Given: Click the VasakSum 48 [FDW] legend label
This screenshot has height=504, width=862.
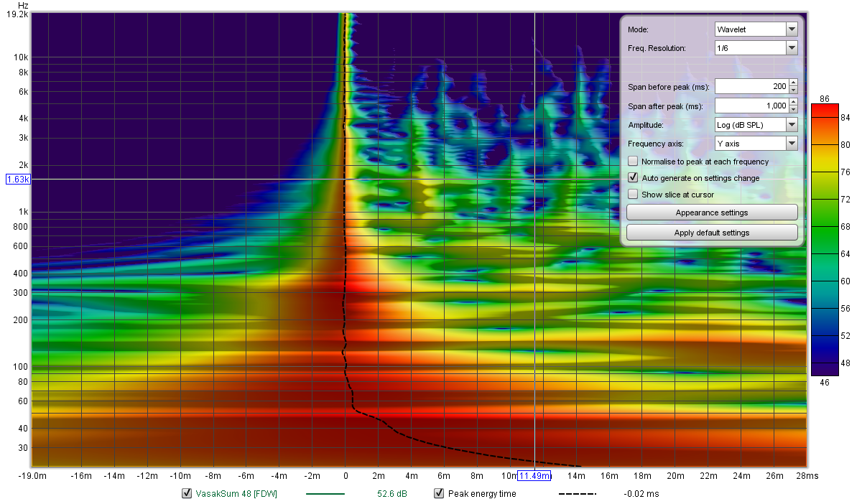Looking at the screenshot, I should (x=236, y=494).
